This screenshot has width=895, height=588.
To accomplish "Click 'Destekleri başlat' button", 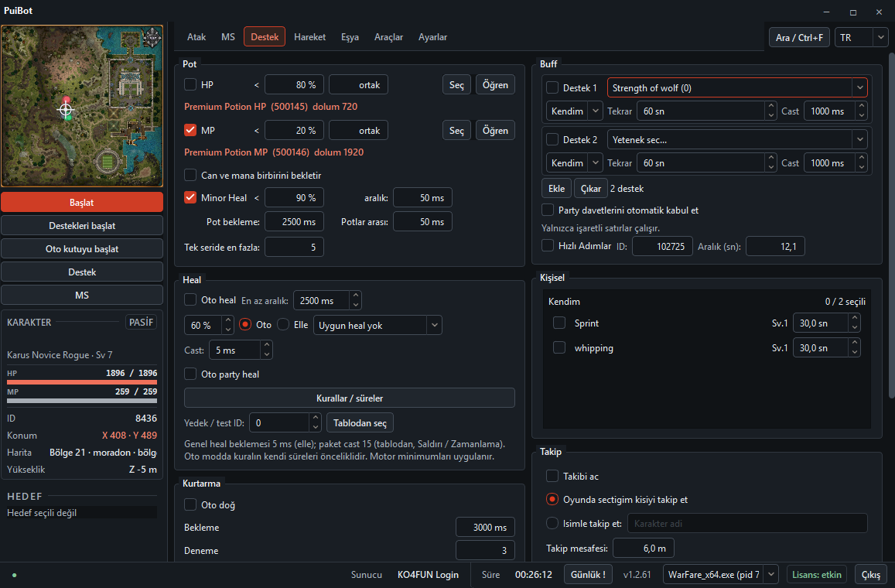I will point(82,225).
